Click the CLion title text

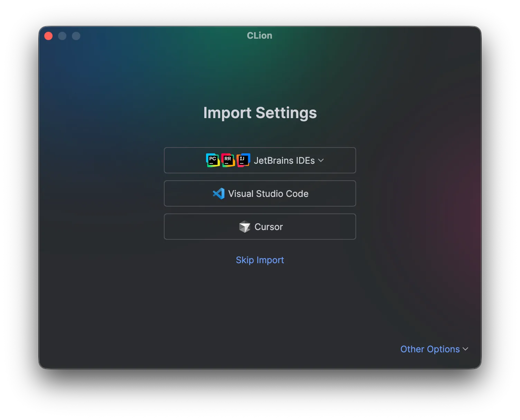[260, 36]
